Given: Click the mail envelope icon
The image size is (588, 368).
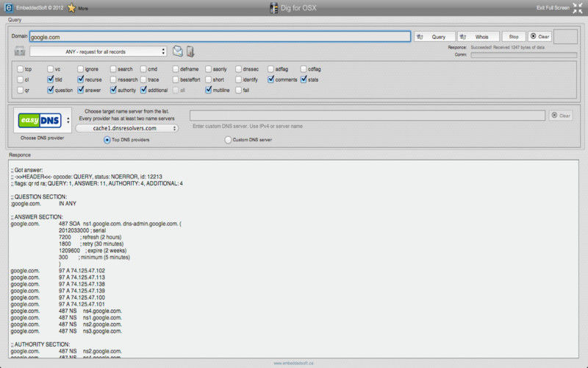Looking at the screenshot, I should pos(177,51).
